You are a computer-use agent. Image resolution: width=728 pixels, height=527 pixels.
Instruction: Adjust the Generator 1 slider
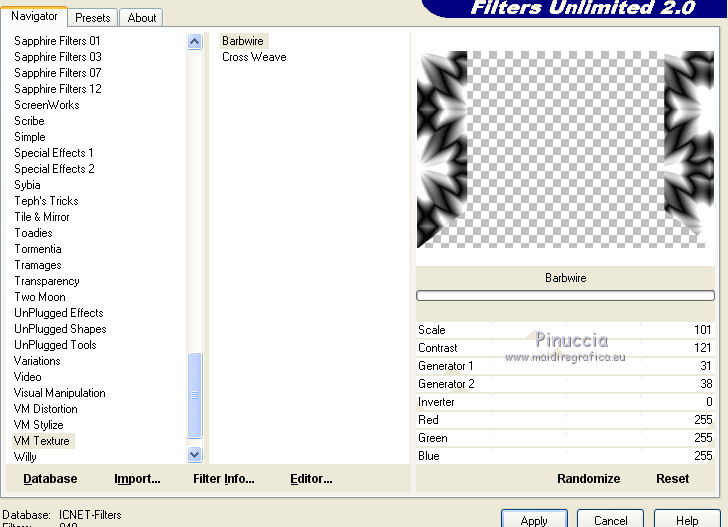(x=565, y=366)
